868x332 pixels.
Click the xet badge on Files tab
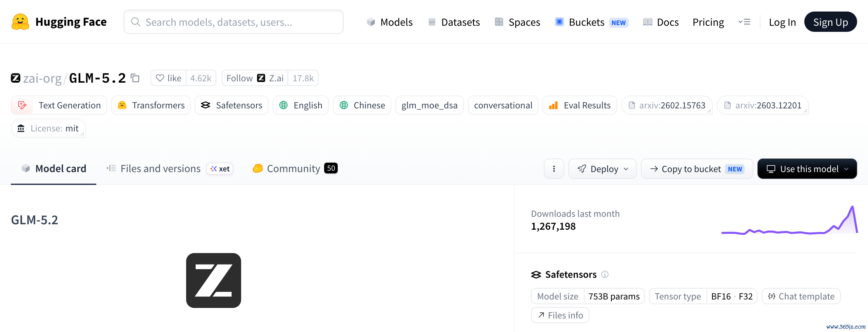pos(220,169)
